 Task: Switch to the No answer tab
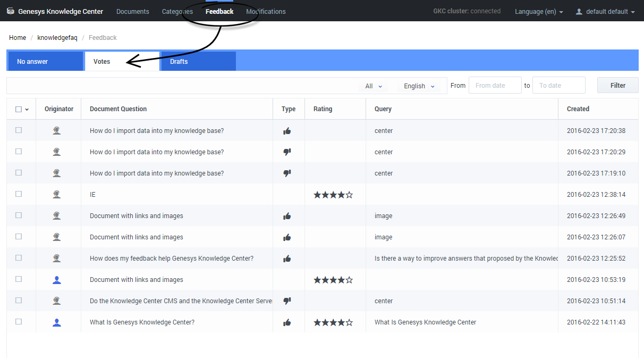point(46,61)
